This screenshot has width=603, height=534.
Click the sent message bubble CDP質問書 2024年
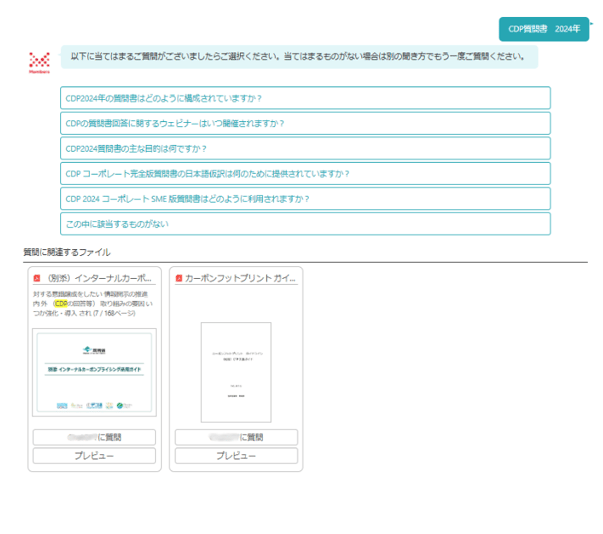[544, 29]
